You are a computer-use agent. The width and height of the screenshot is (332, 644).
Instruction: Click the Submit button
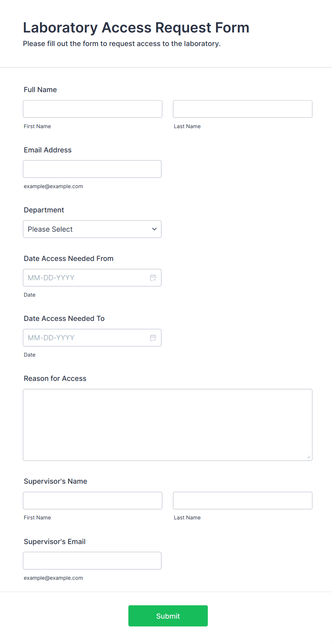tap(168, 616)
